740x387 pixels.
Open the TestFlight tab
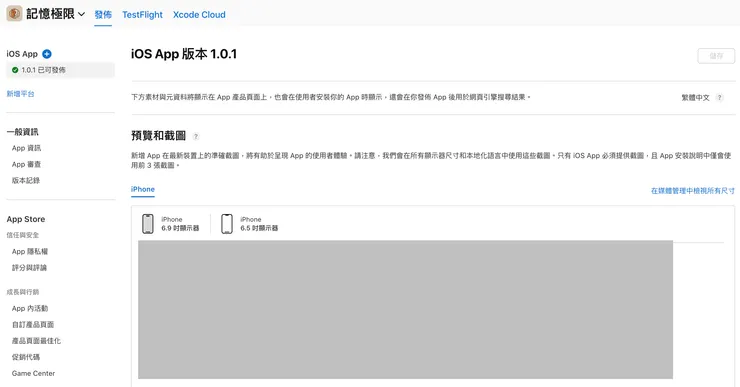143,15
